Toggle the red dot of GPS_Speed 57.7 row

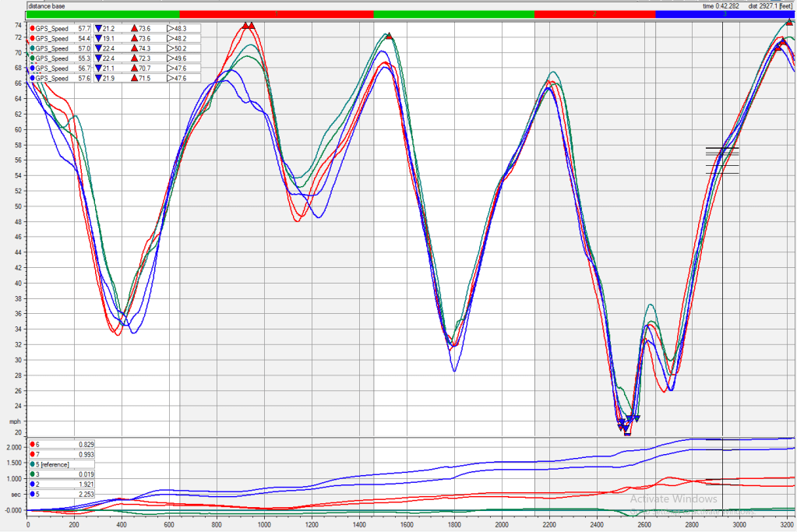pyautogui.click(x=31, y=28)
